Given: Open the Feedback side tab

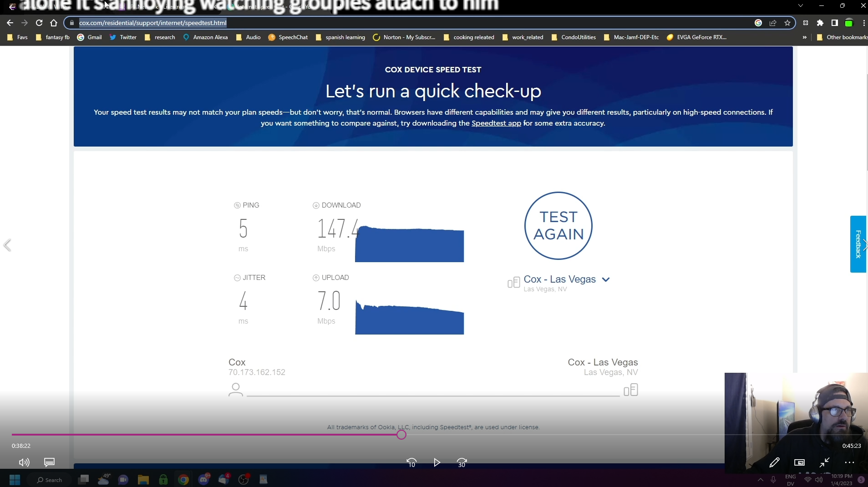Looking at the screenshot, I should (858, 244).
